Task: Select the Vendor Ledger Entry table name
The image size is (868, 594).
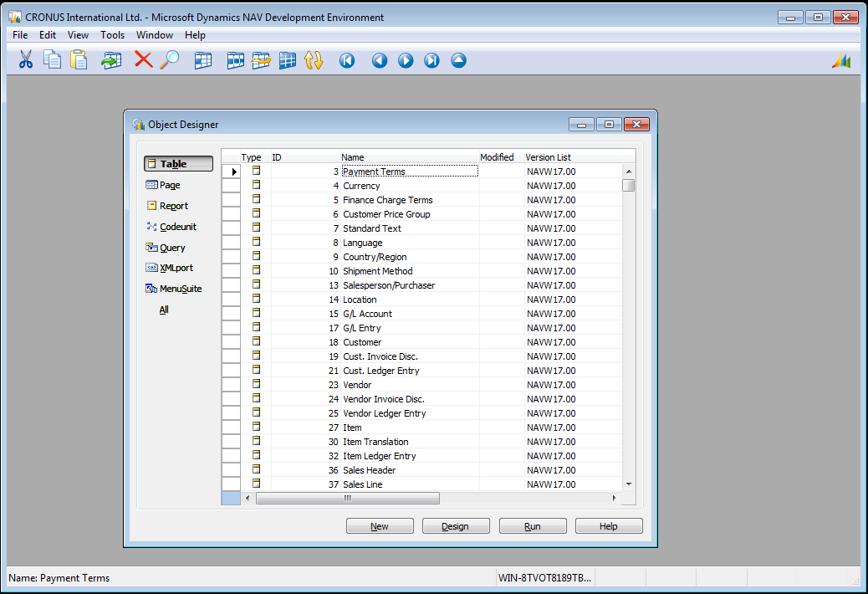Action: click(x=385, y=413)
